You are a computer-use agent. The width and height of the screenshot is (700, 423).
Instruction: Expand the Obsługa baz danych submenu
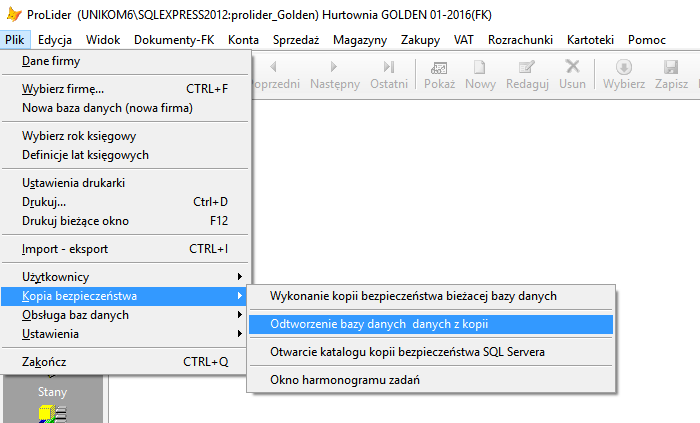pyautogui.click(x=123, y=315)
